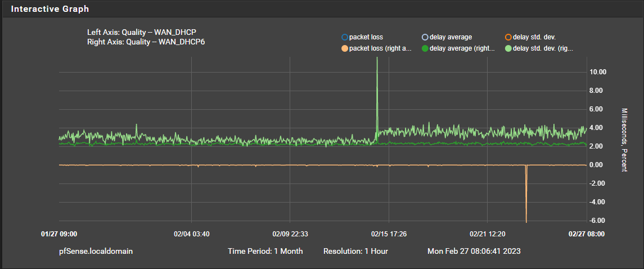Click the 02/04 03:40 x-axis label
The image size is (644, 269).
(192, 234)
